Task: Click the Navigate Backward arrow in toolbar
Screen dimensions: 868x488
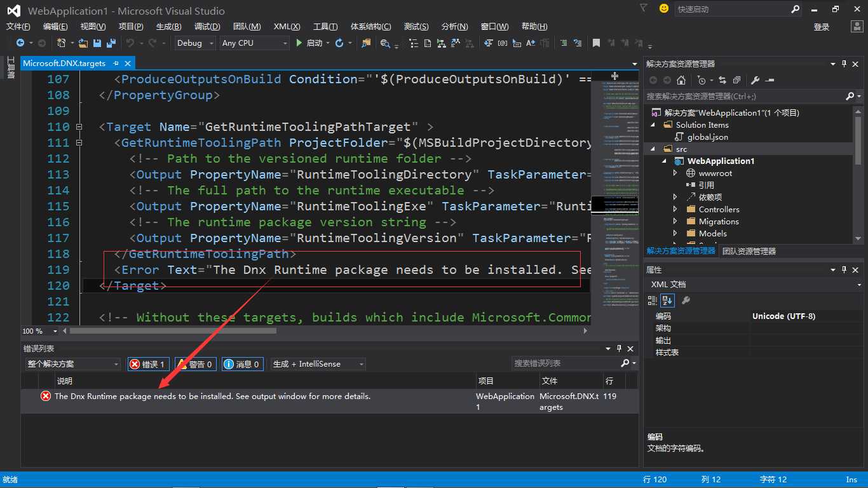Action: pyautogui.click(x=20, y=43)
